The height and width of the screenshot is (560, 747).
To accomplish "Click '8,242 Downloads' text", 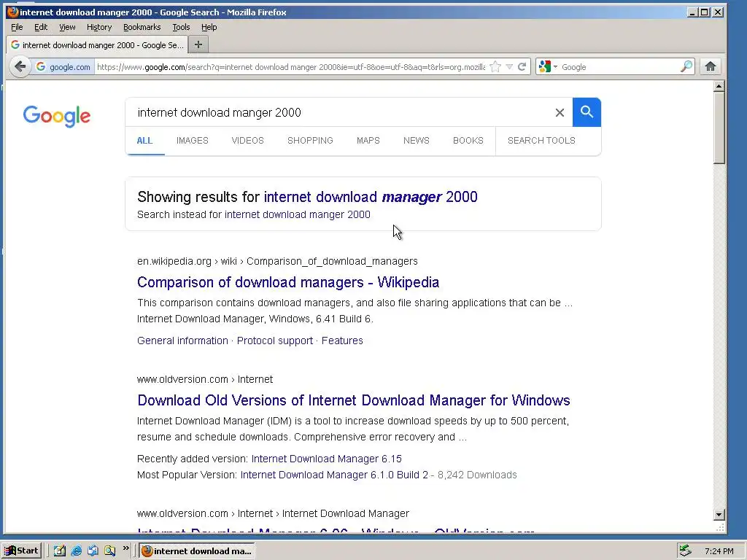I will pos(477,475).
